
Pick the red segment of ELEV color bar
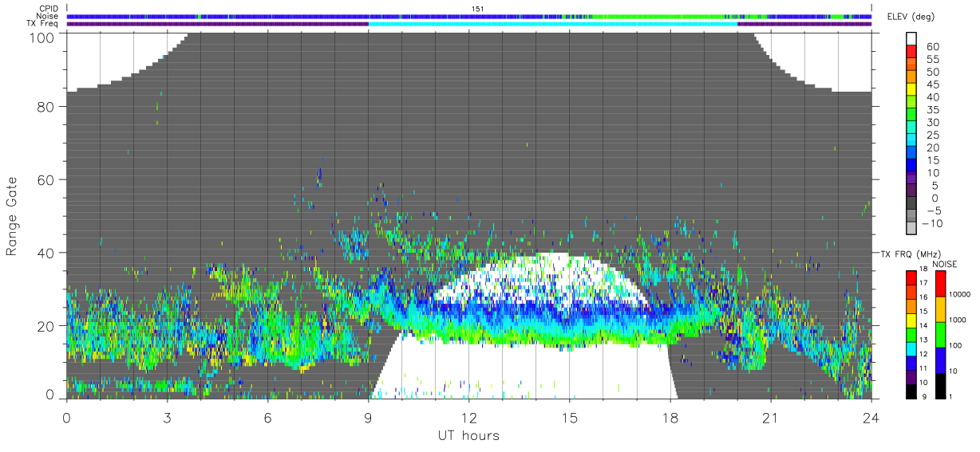tap(911, 53)
